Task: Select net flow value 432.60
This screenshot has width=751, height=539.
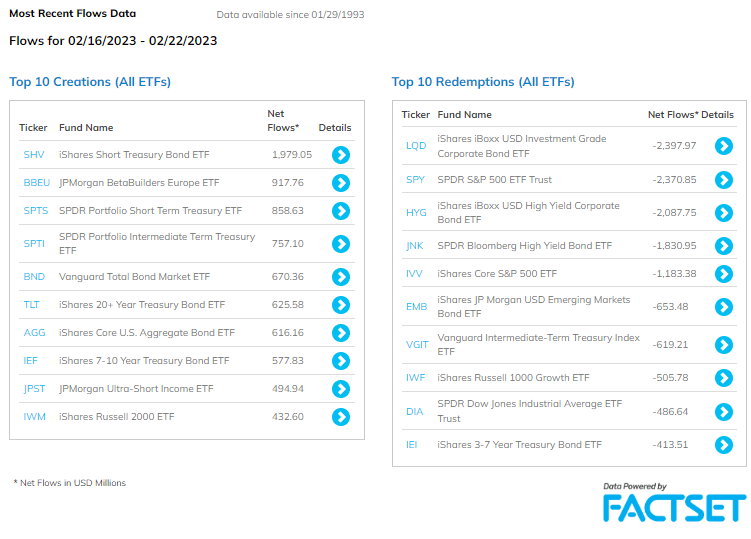Action: [288, 417]
